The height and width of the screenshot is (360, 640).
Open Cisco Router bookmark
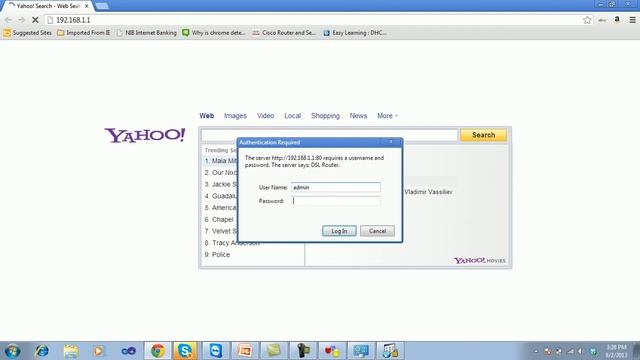[284, 33]
